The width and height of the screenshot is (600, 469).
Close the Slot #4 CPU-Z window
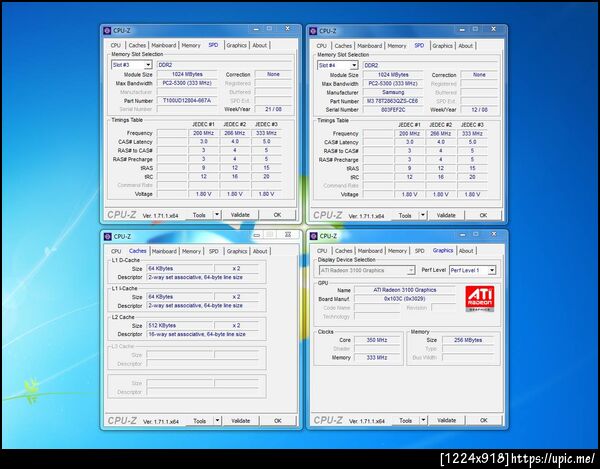click(493, 29)
